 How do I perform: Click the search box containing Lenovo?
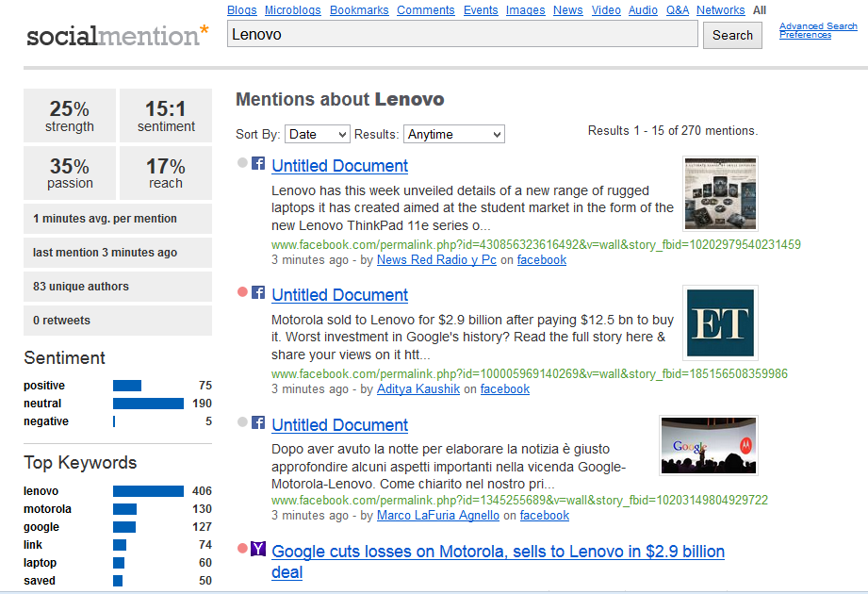coord(462,34)
